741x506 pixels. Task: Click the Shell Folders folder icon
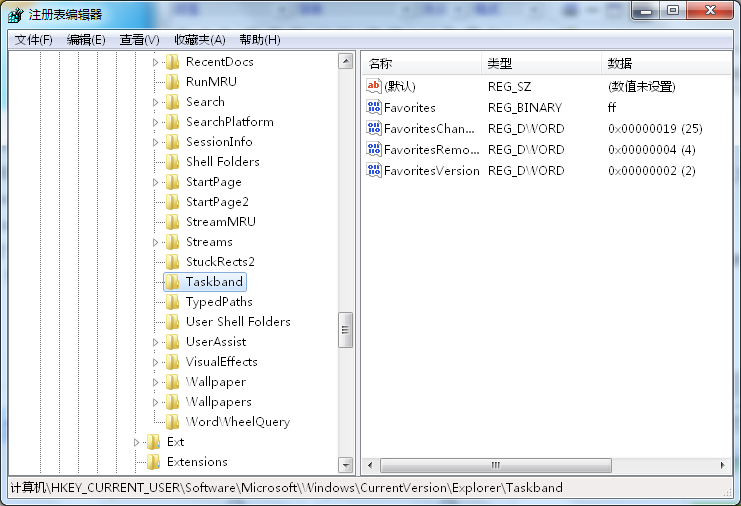(x=172, y=162)
